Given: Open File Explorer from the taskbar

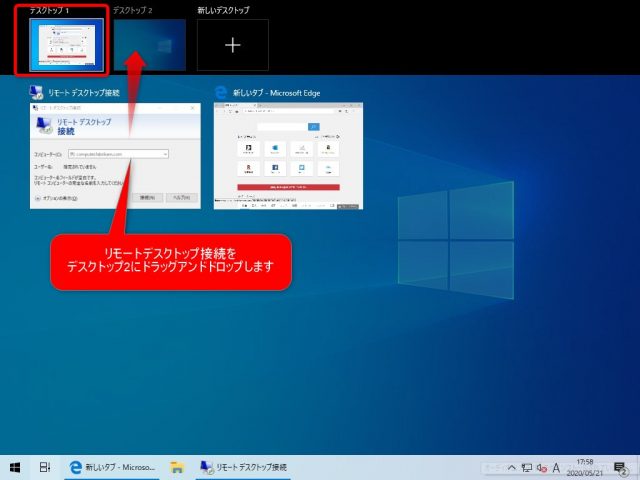Looking at the screenshot, I should point(177,467).
